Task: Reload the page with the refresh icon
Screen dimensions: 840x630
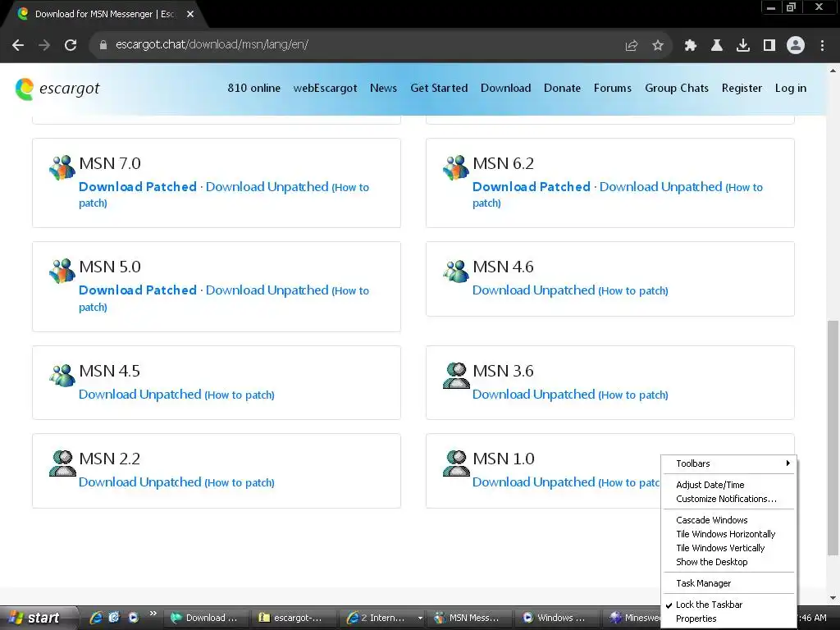Action: [x=71, y=45]
